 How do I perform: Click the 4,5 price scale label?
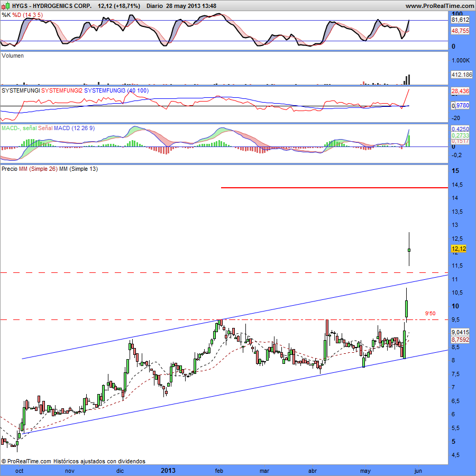point(456,455)
